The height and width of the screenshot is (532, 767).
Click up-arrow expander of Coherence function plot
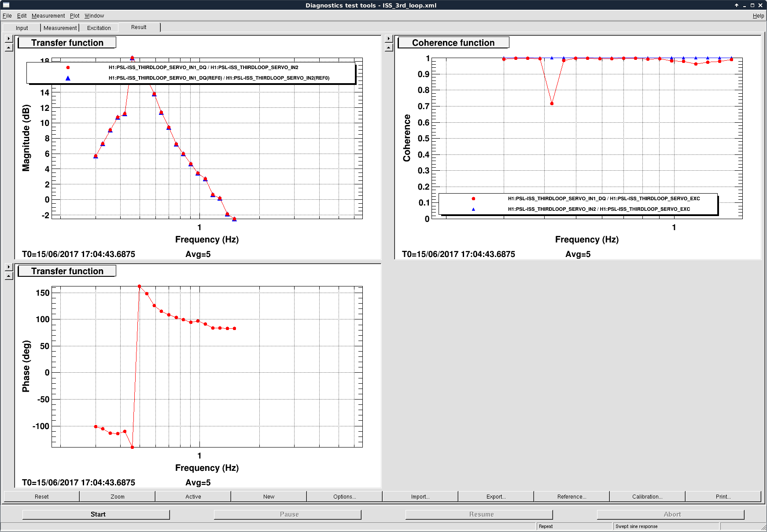coord(389,48)
